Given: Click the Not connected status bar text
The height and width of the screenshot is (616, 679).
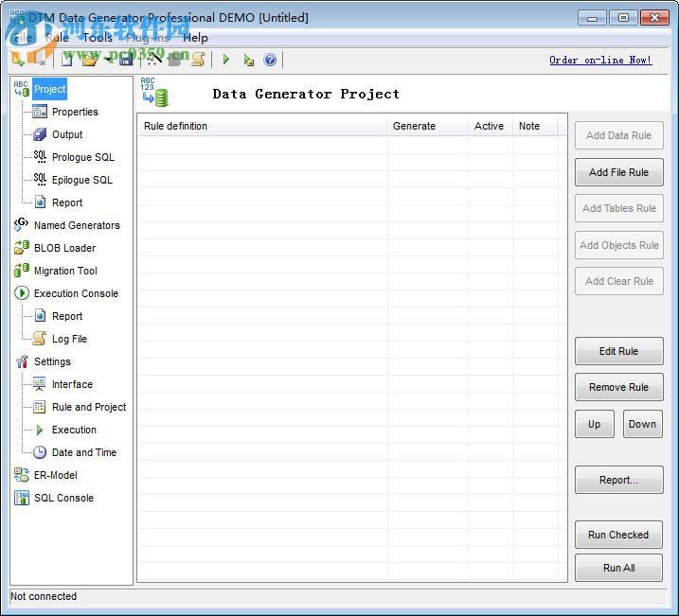Looking at the screenshot, I should pos(44,596).
